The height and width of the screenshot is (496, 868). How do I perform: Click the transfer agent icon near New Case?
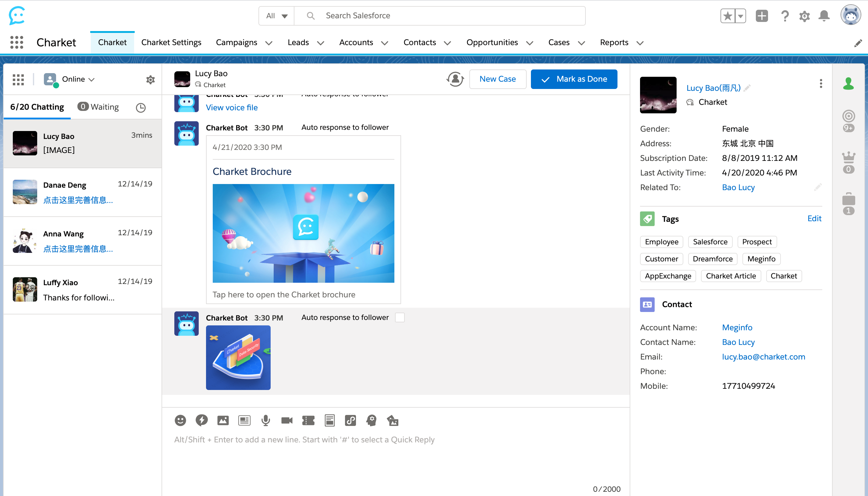[455, 79]
